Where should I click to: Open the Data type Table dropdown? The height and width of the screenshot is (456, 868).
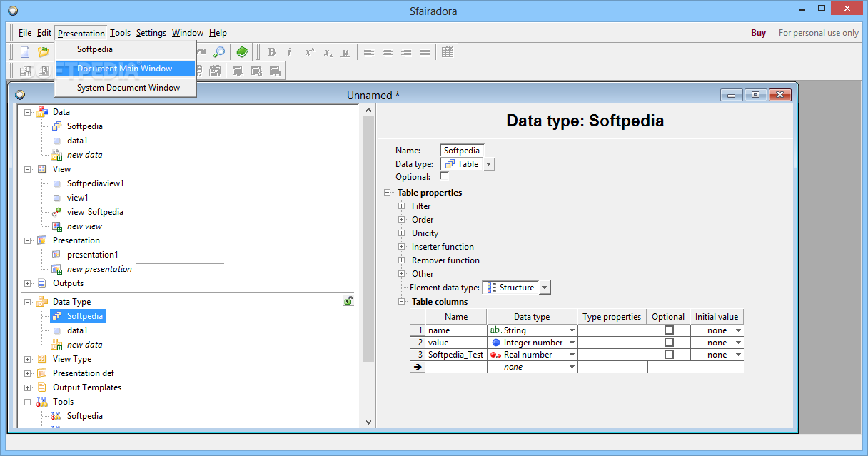[x=489, y=164]
